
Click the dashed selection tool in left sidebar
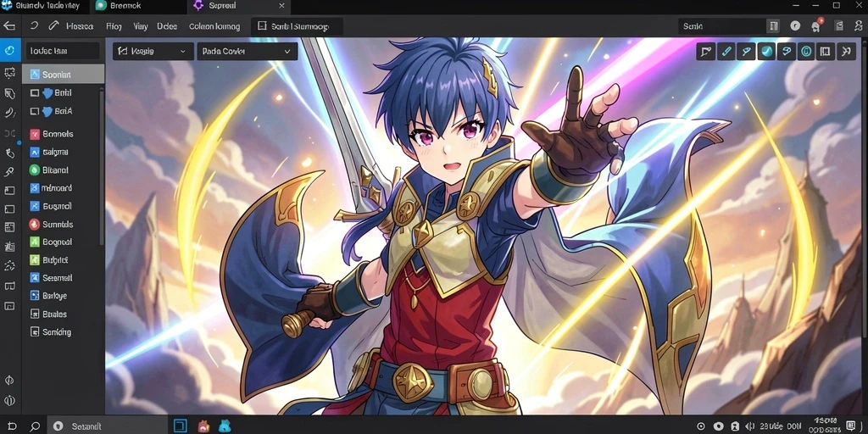pos(9,73)
